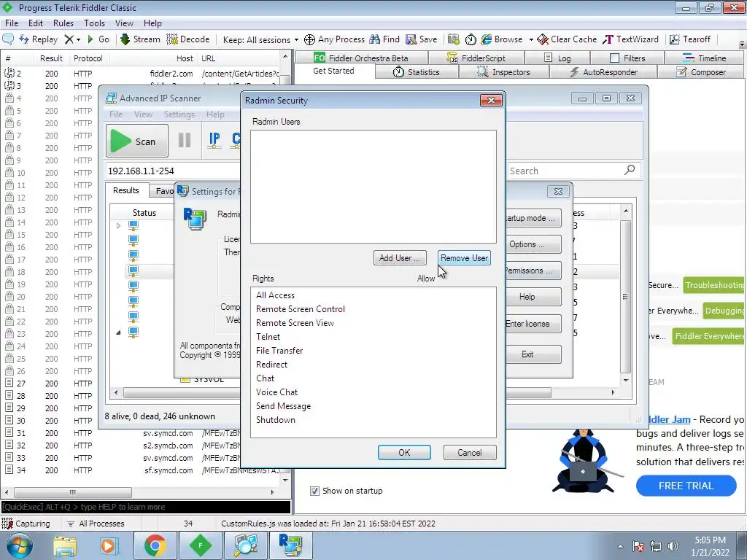This screenshot has width=747, height=560.
Task: Switch to the Statistics tab
Action: 417,72
